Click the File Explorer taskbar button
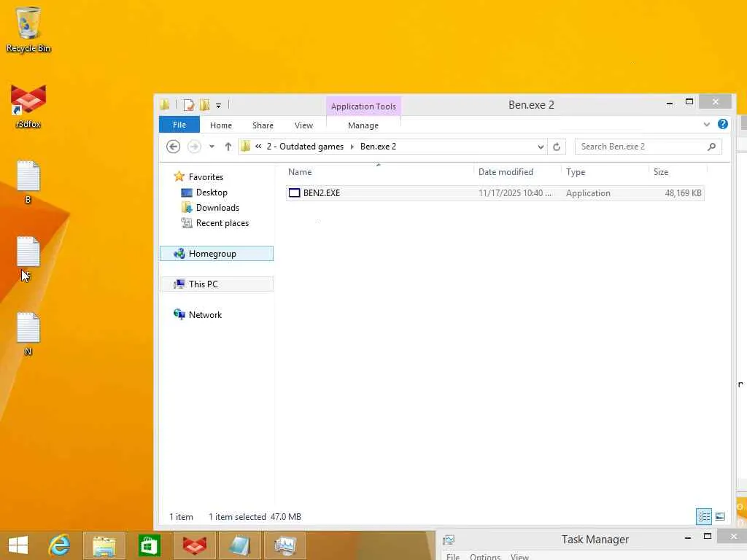 [x=104, y=545]
